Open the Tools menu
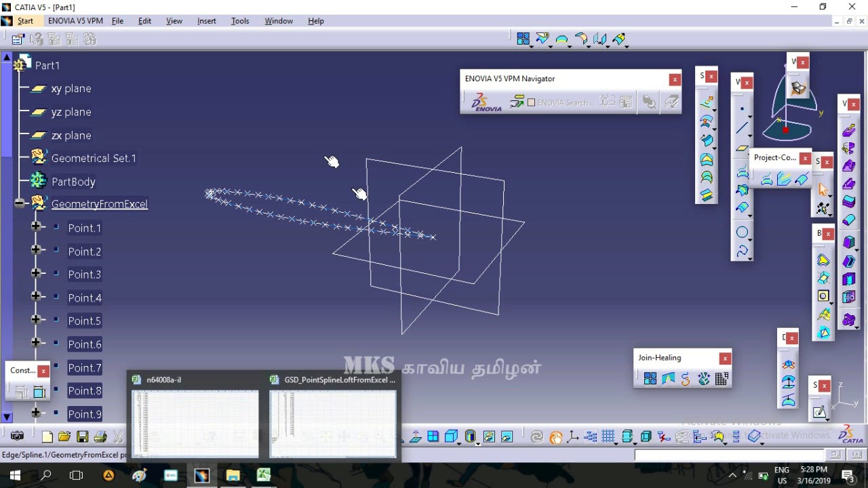 pos(240,21)
